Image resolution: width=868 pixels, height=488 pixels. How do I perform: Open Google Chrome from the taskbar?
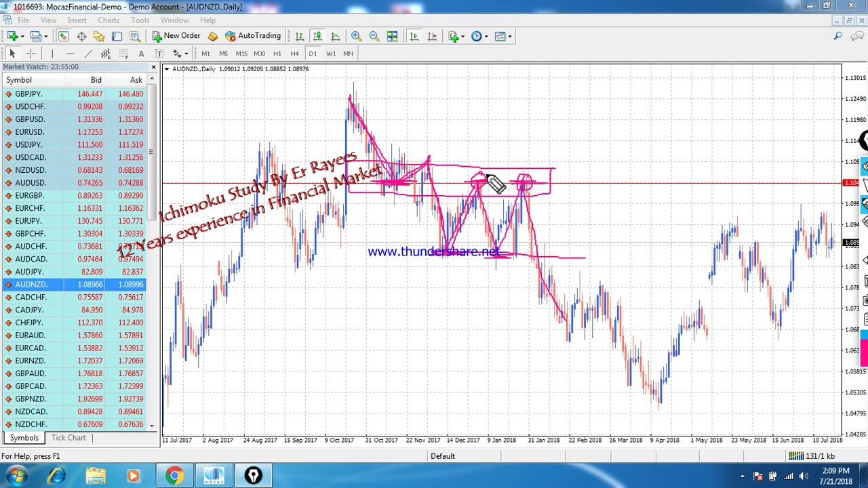(174, 476)
